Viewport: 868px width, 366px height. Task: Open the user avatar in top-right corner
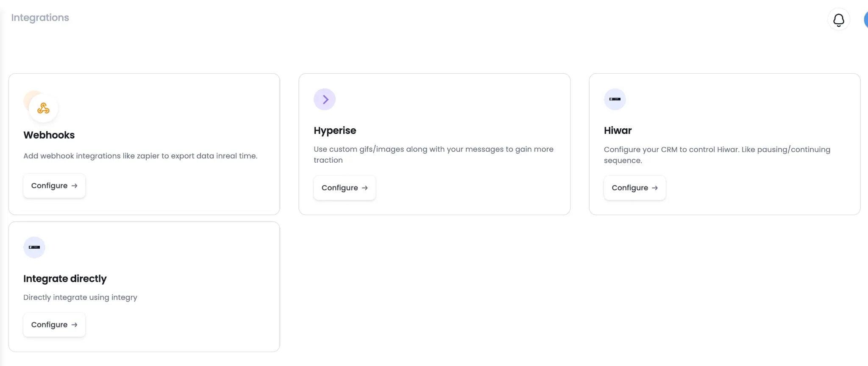(866, 19)
